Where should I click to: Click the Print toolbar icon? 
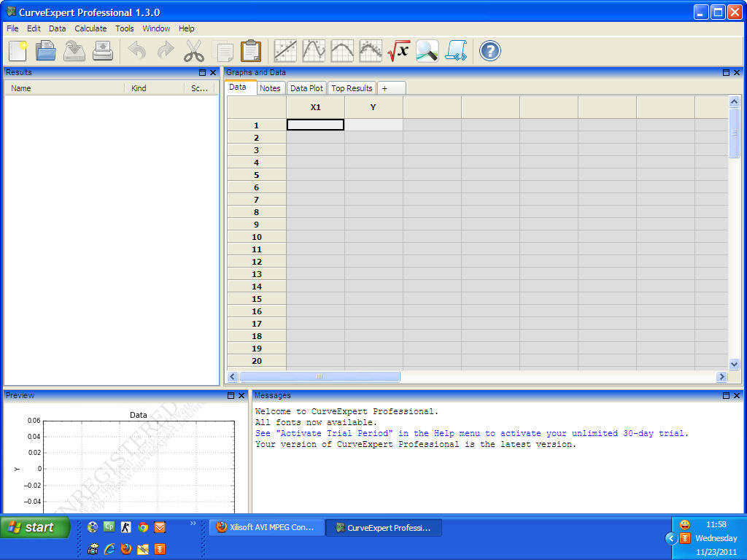tap(103, 51)
